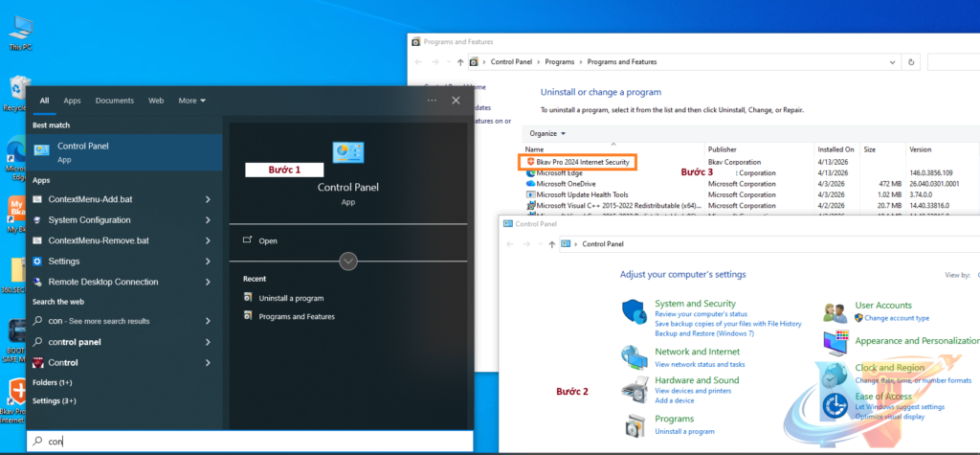Open the Organize dropdown
The width and height of the screenshot is (980, 455).
click(546, 133)
